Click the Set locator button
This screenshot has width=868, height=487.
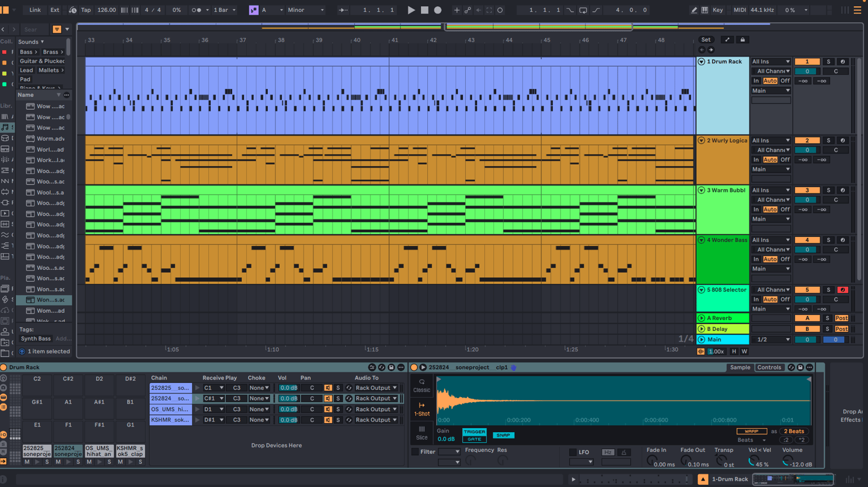[x=706, y=40]
